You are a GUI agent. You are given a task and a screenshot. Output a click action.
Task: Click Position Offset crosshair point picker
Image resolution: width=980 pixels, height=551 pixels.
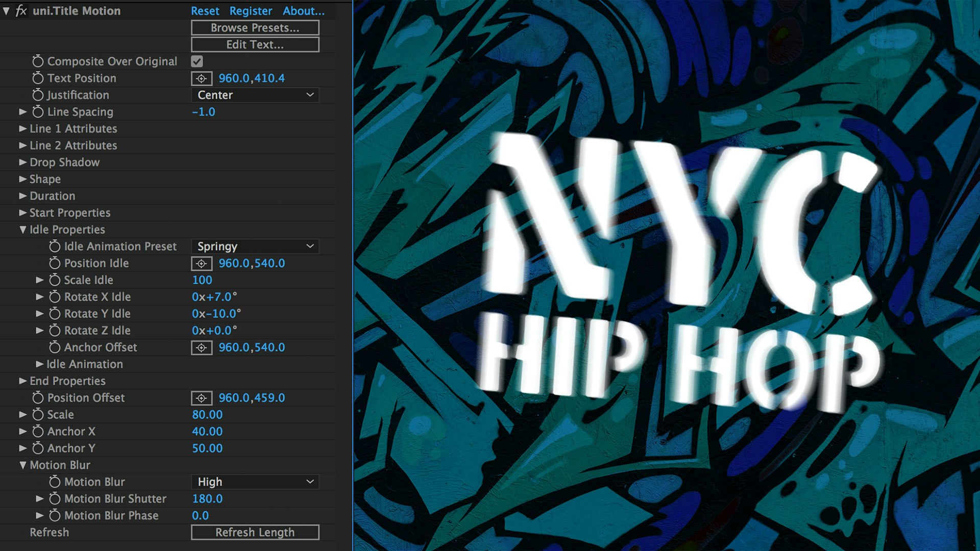[201, 398]
